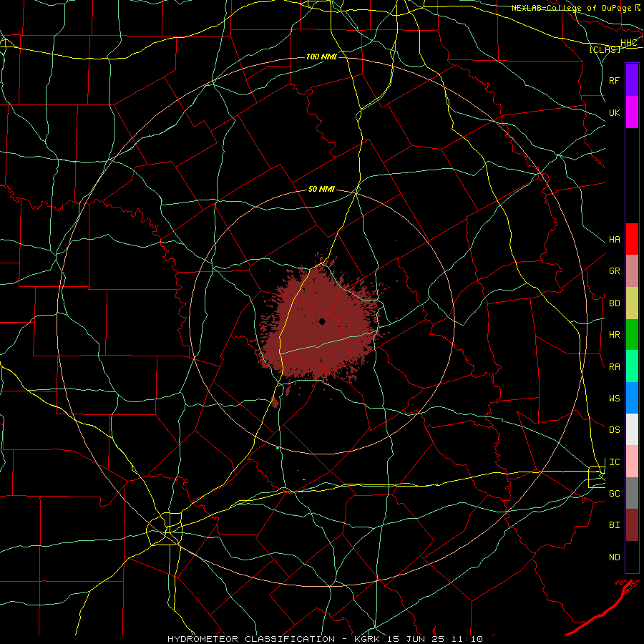Screen dimensions: 644x644
Task: Click the HA red legend swatch
Action: 632,239
